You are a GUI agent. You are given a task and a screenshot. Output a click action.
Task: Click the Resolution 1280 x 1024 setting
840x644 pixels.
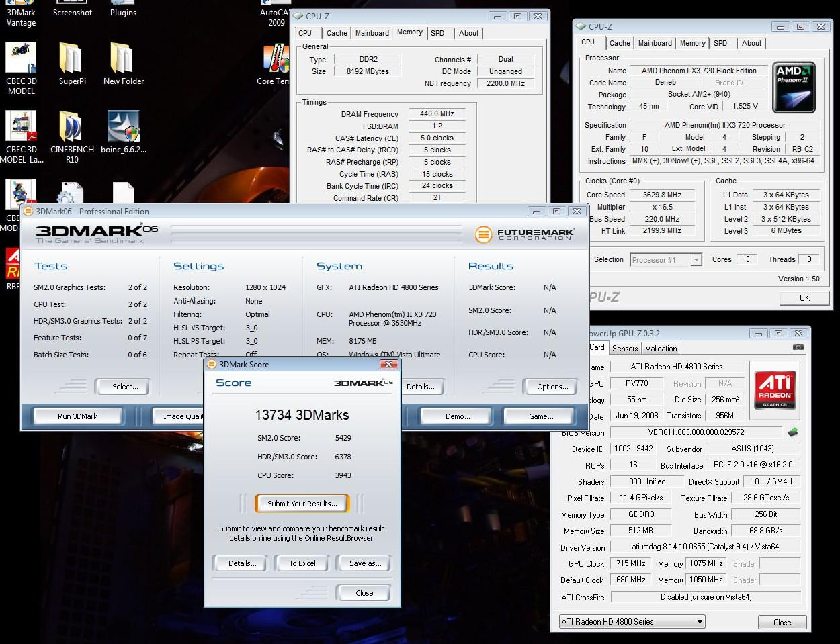pyautogui.click(x=265, y=287)
